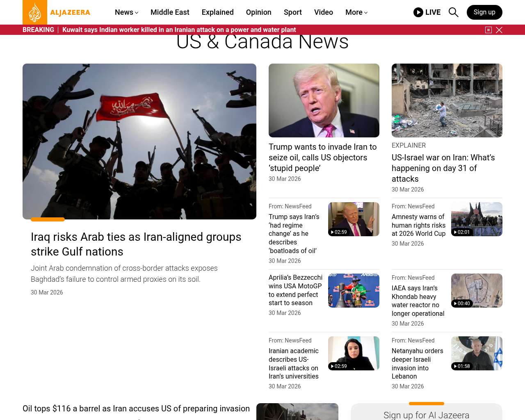This screenshot has height=420, width=525.
Task: Open the rubble destruction photo
Action: (x=447, y=100)
